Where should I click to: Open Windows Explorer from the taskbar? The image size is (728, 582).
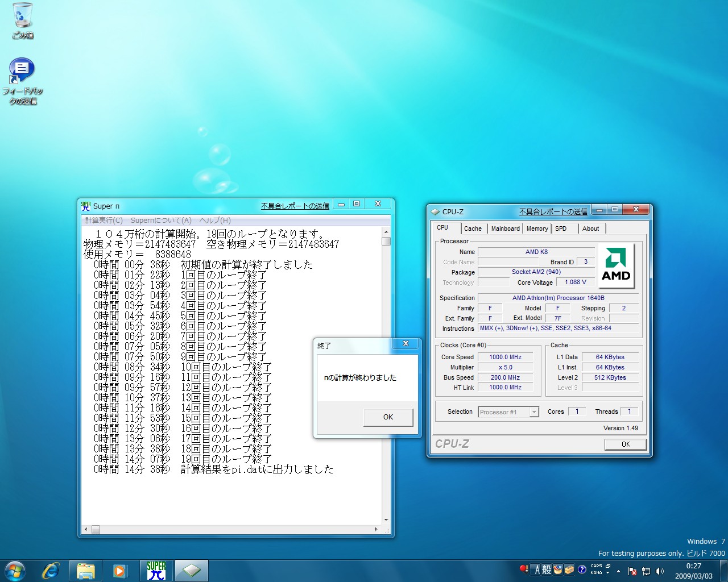coord(86,571)
